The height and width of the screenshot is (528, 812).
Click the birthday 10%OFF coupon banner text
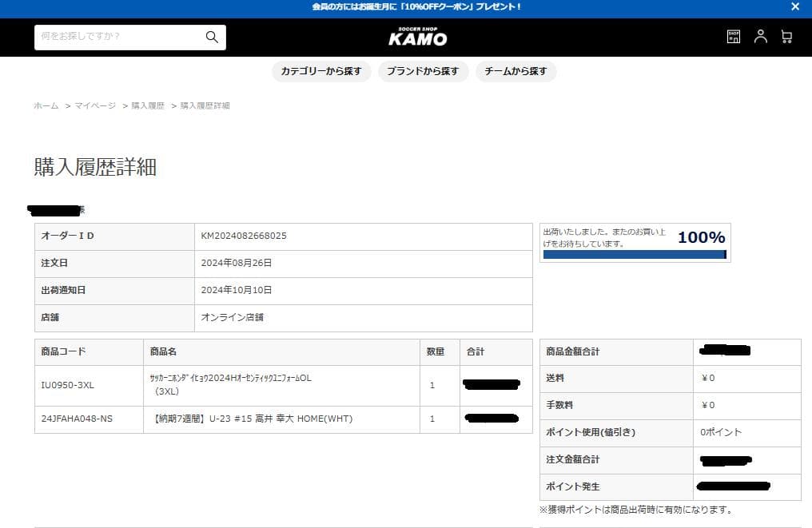pos(416,6)
